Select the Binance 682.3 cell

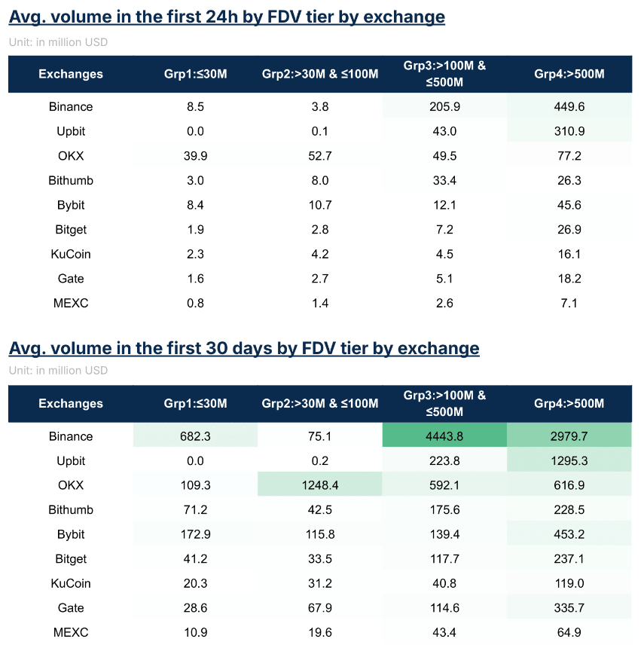(195, 436)
